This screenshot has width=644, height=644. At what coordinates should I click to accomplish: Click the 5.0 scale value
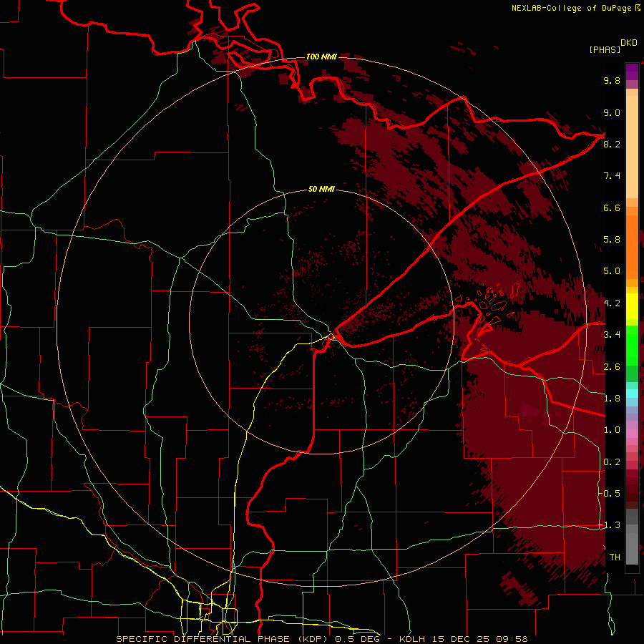click(x=612, y=271)
